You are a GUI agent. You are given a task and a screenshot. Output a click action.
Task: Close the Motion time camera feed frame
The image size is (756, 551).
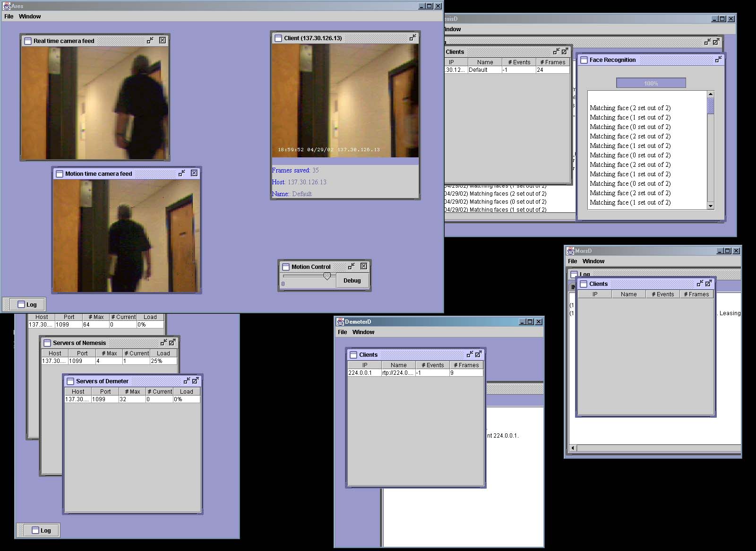coord(194,173)
